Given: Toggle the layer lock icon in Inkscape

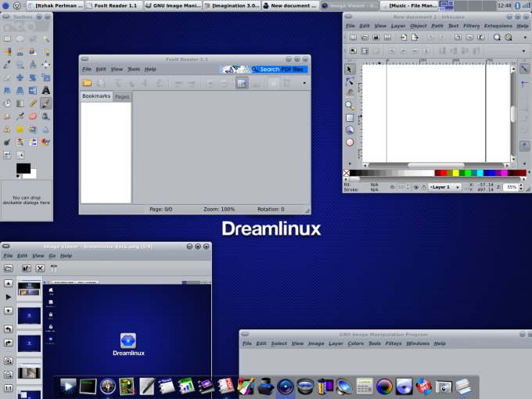Looking at the screenshot, I should [423, 188].
